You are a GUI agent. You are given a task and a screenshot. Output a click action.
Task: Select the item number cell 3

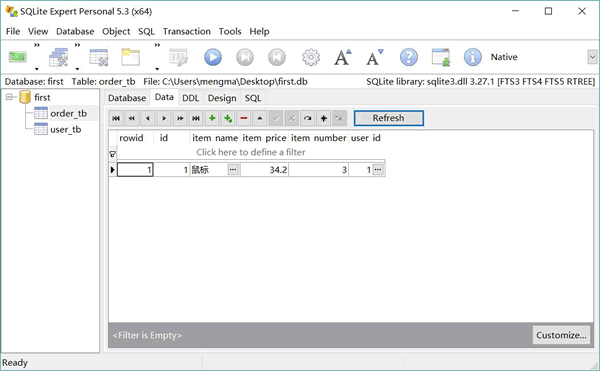tap(318, 169)
